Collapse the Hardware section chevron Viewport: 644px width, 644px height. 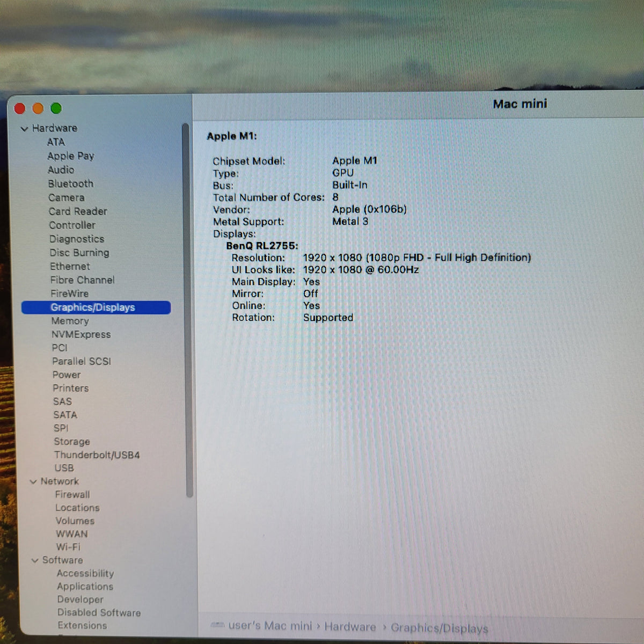24,129
